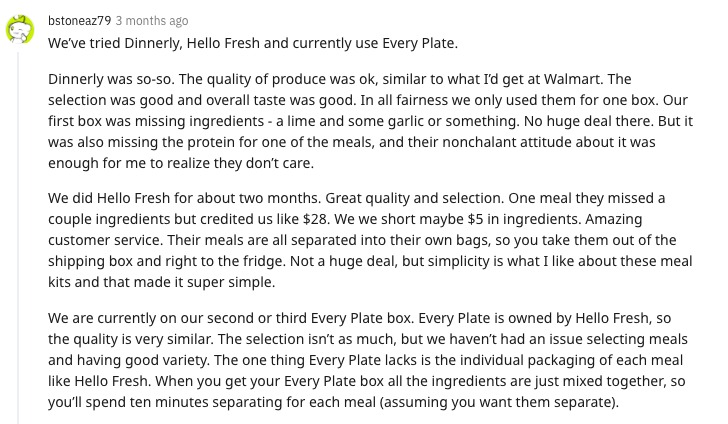Open the "3 months ago" comment permalink
The height and width of the screenshot is (424, 728).
[x=152, y=21]
